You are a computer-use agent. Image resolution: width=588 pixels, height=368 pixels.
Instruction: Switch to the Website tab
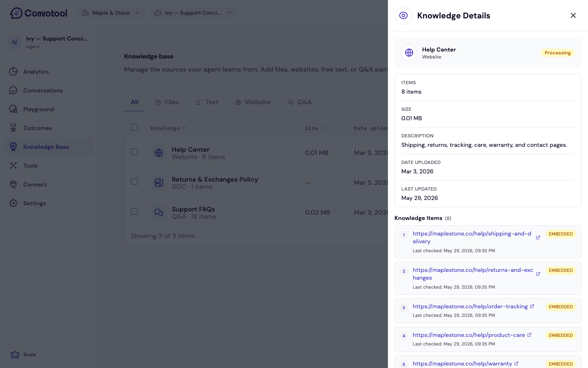tap(253, 102)
